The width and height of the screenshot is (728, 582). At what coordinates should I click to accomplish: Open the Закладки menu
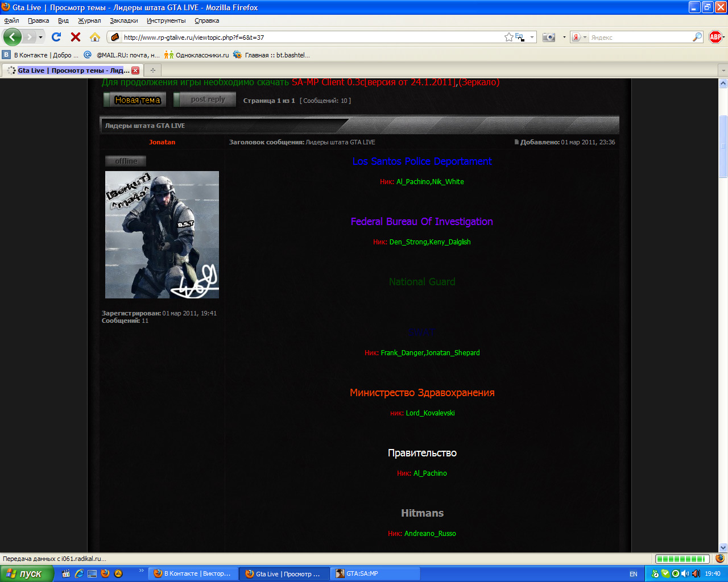tap(124, 20)
